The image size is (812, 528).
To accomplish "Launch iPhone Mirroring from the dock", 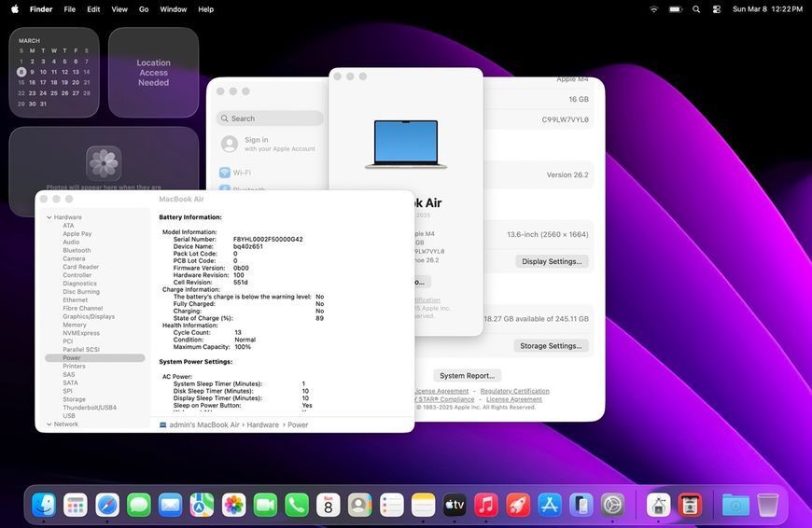I will click(x=581, y=505).
